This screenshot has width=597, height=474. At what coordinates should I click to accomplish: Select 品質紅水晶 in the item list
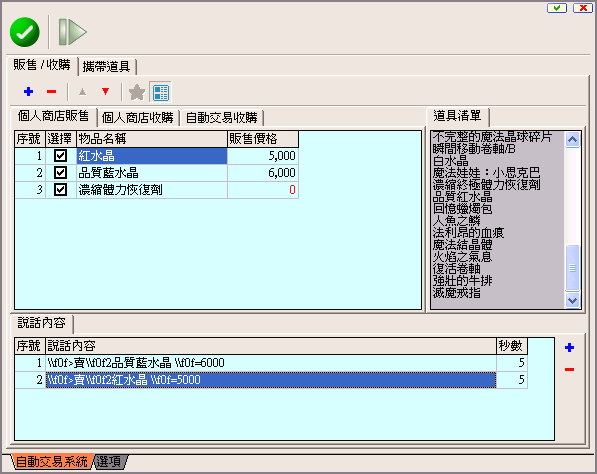pos(463,196)
